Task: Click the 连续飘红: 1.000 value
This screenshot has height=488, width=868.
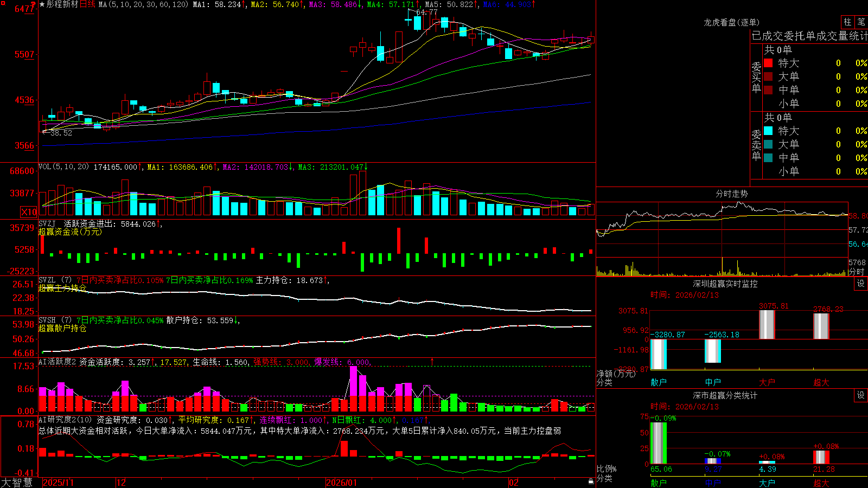Action: coord(291,420)
